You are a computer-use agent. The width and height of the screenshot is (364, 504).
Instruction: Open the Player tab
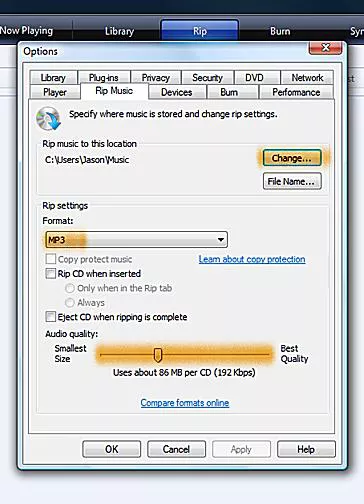[x=55, y=92]
